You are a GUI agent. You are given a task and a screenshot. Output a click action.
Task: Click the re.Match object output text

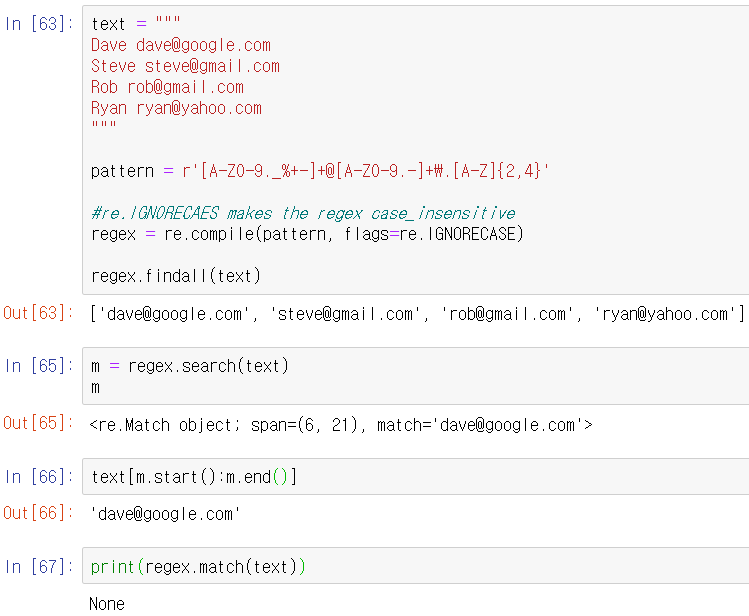tap(341, 425)
